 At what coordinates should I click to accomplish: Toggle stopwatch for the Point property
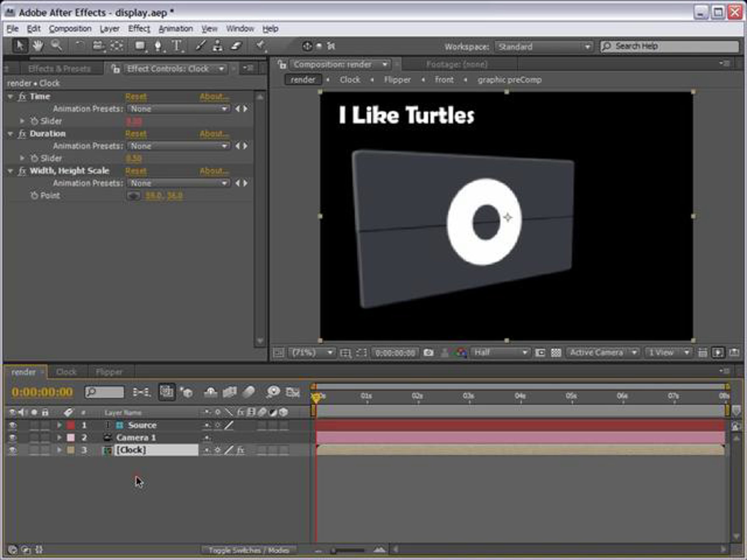coord(34,195)
